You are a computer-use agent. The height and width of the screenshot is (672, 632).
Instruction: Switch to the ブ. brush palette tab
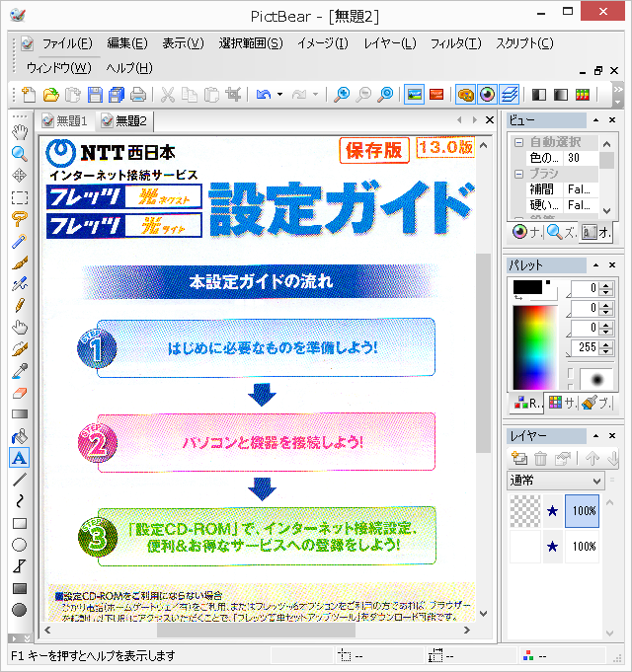(x=597, y=403)
